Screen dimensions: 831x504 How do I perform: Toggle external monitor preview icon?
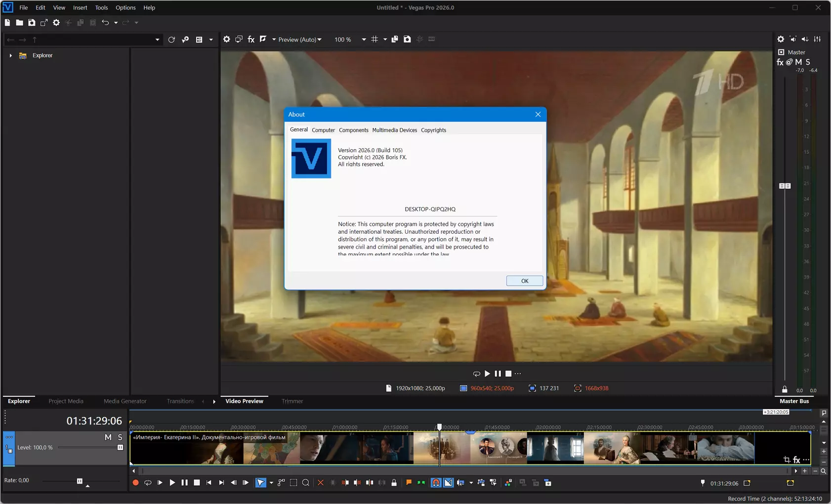tap(239, 40)
